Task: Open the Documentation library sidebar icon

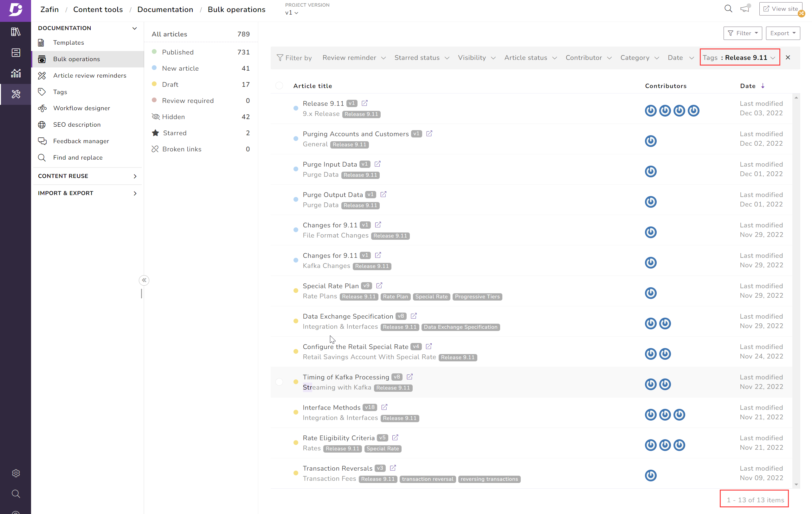Action: [x=16, y=32]
